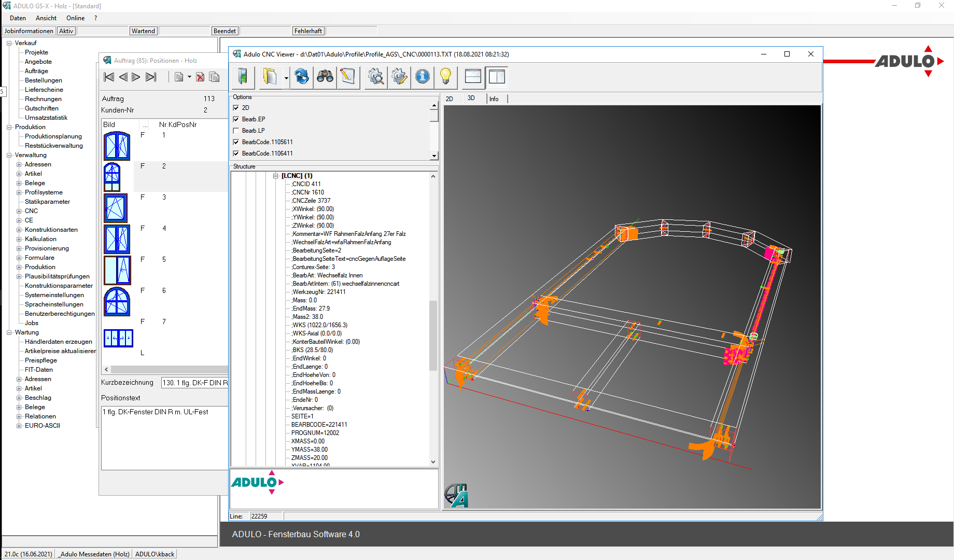Screen dimensions: 954x560
Task: Open file via folder icon in CNC Viewer
Action: pos(270,77)
